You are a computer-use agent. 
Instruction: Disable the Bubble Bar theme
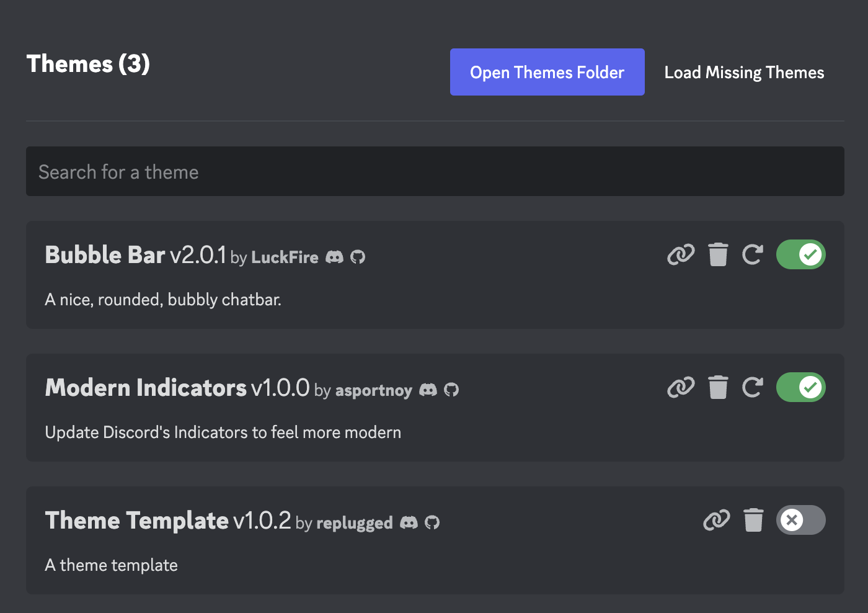[x=800, y=254]
